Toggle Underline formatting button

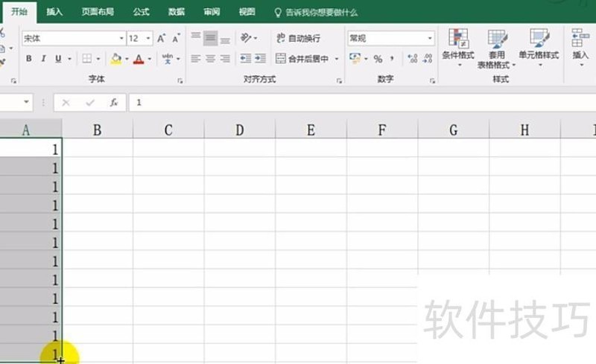tap(58, 59)
